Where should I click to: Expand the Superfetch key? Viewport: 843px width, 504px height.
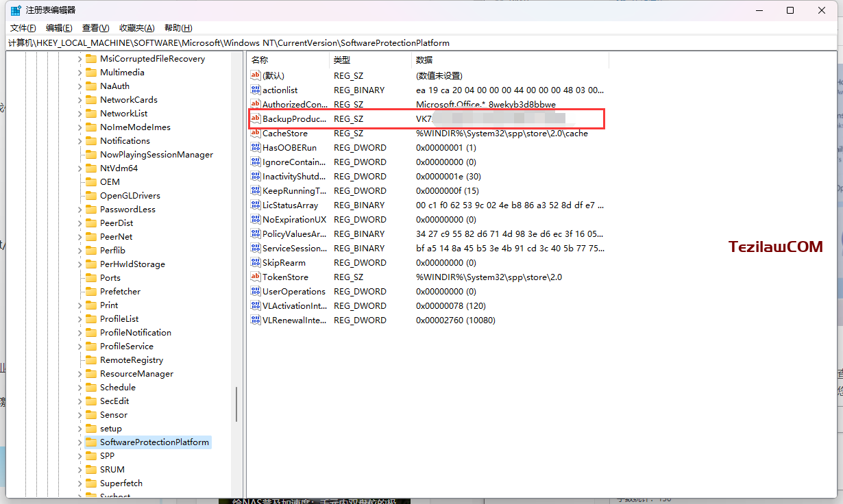80,483
